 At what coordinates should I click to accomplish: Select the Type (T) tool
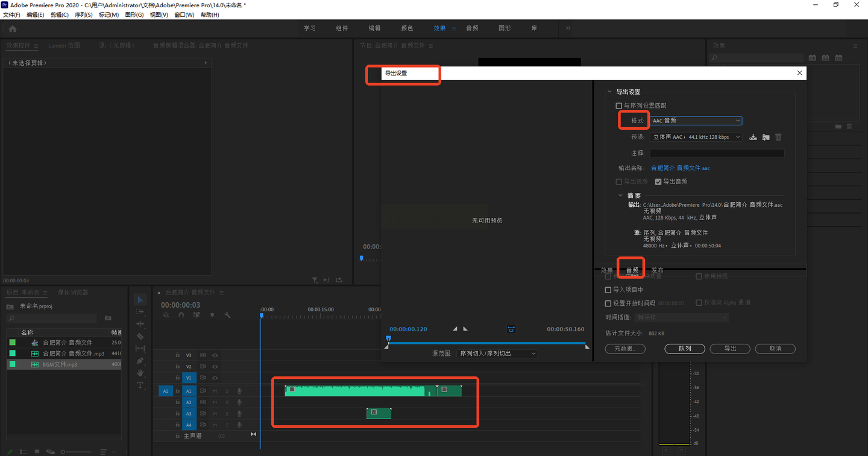click(140, 385)
